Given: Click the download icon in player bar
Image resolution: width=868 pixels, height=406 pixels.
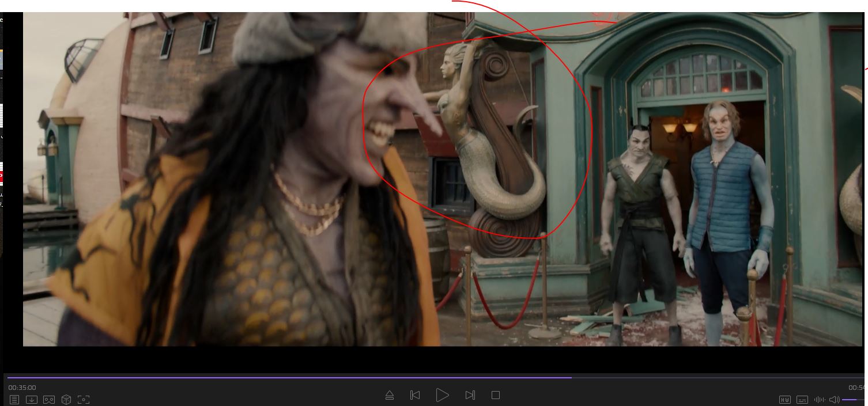Looking at the screenshot, I should (32, 399).
